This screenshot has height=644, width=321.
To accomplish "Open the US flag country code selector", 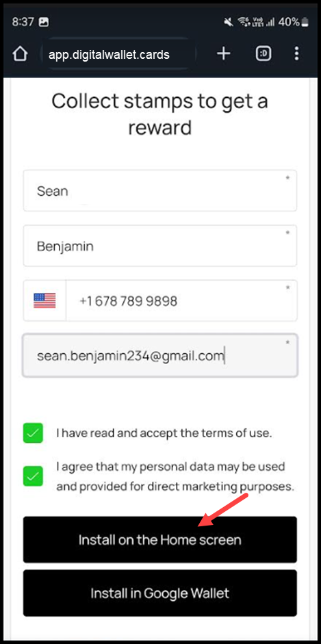I will click(44, 300).
